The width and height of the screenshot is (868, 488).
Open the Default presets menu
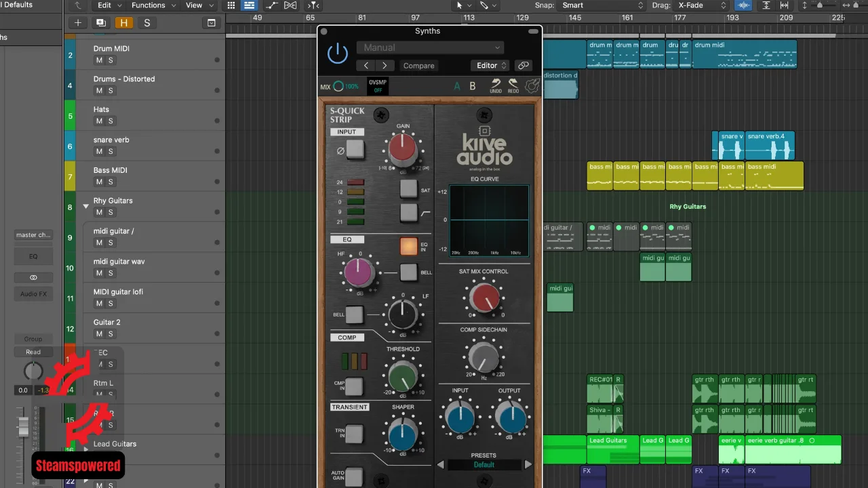coord(484,465)
